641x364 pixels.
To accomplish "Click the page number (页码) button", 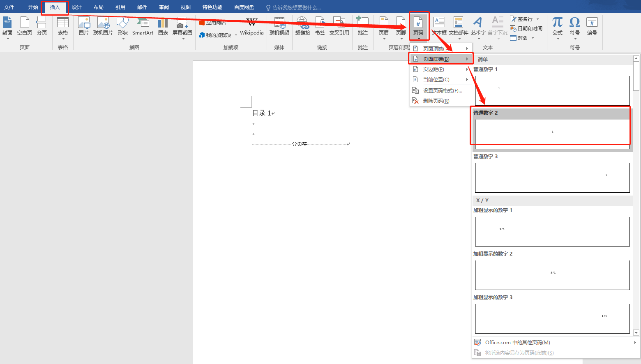I will pyautogui.click(x=418, y=28).
